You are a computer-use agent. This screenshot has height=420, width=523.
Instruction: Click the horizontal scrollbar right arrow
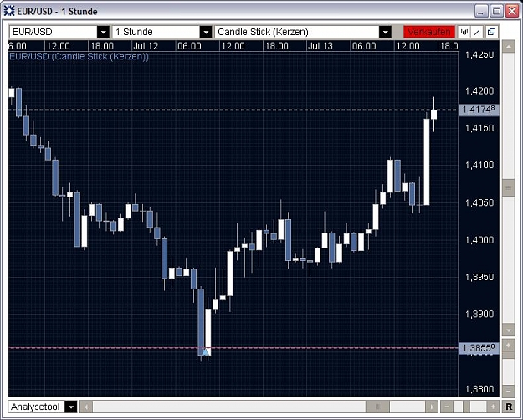[x=432, y=407]
